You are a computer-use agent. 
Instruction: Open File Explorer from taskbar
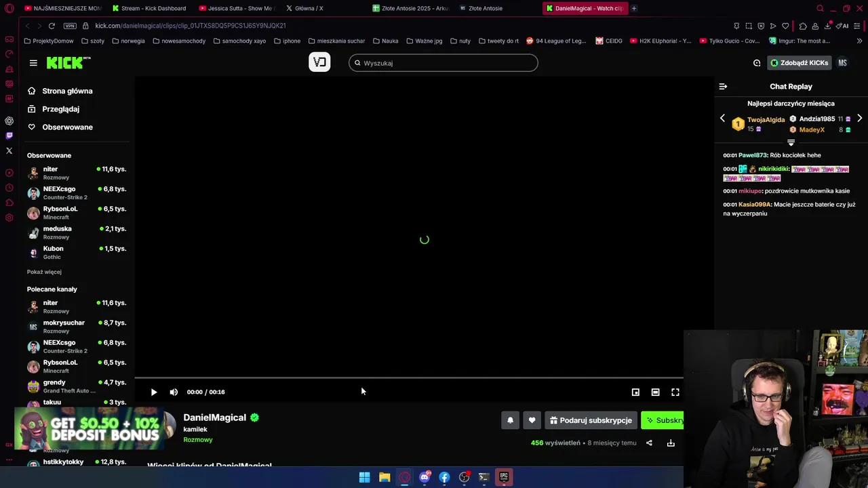click(x=384, y=477)
